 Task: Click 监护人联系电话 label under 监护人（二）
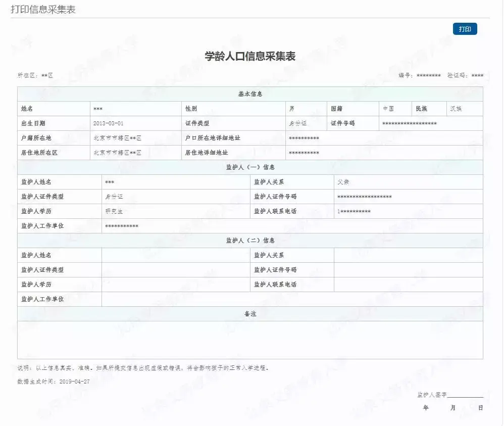click(275, 285)
